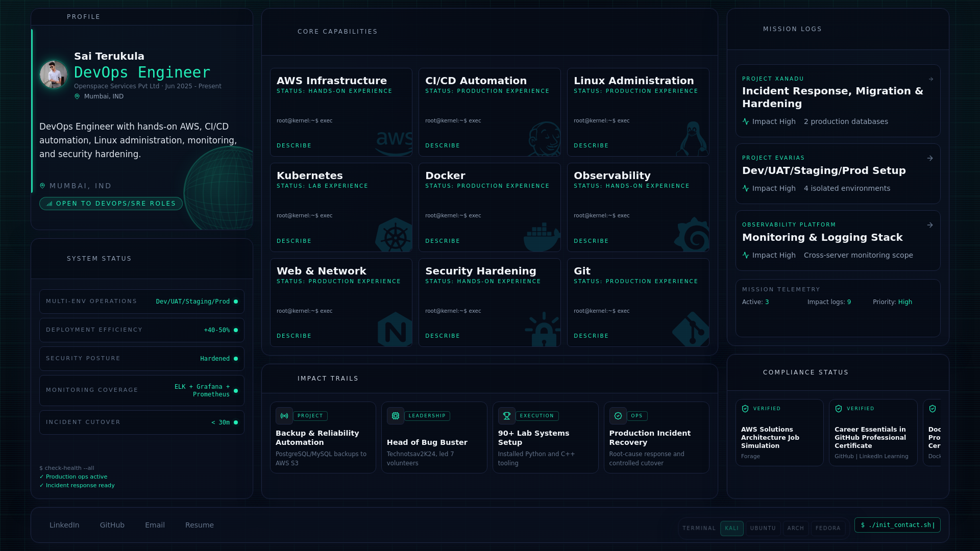
Task: Open the GitHub footer link
Action: (112, 525)
